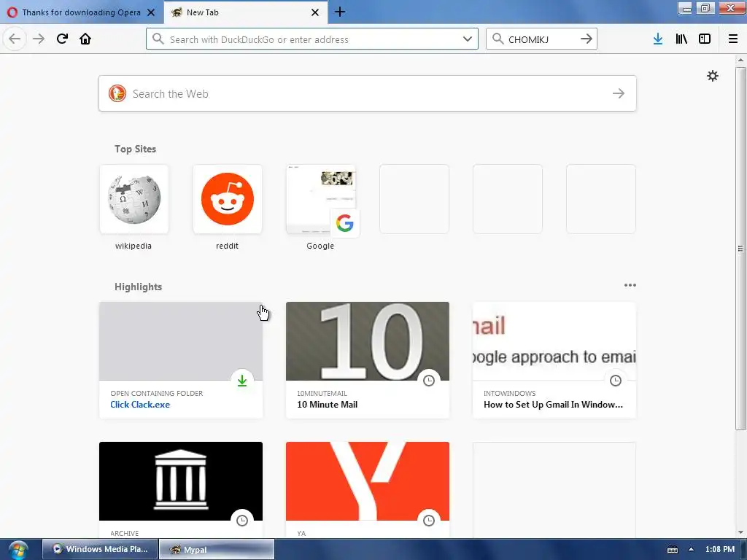747x560 pixels.
Task: Click the history clock icon on 10 Minute Mail card
Action: tap(429, 381)
